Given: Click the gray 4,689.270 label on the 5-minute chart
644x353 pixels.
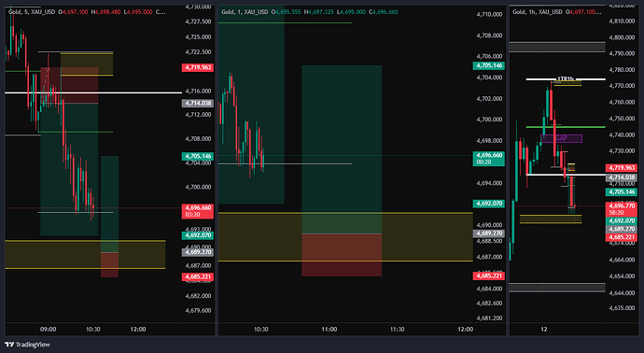Looking at the screenshot, I should click(198, 252).
